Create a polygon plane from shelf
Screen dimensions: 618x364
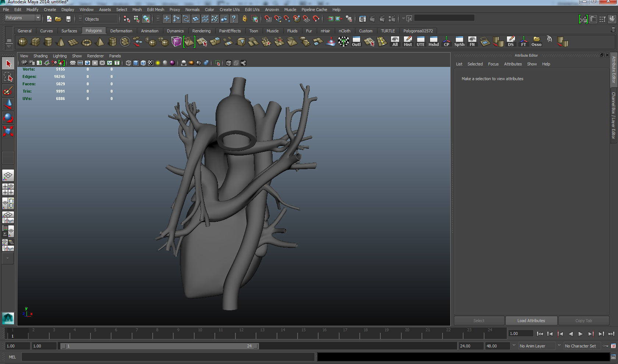pos(73,42)
